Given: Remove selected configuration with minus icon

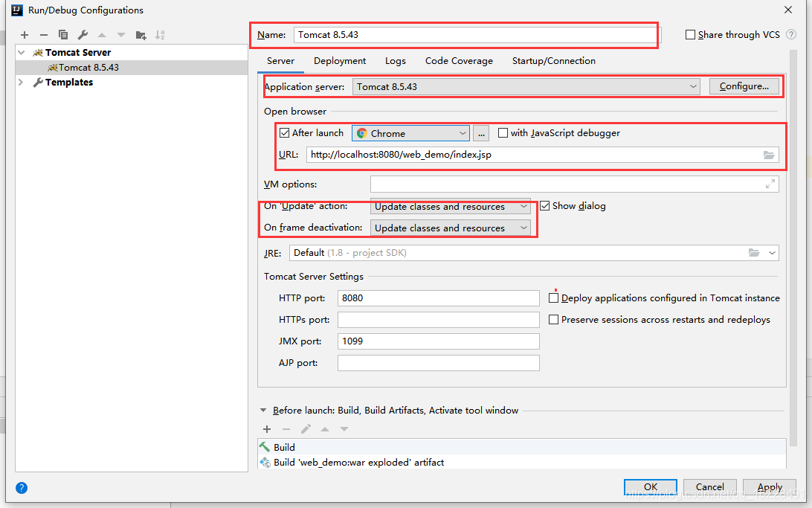Looking at the screenshot, I should [x=43, y=35].
